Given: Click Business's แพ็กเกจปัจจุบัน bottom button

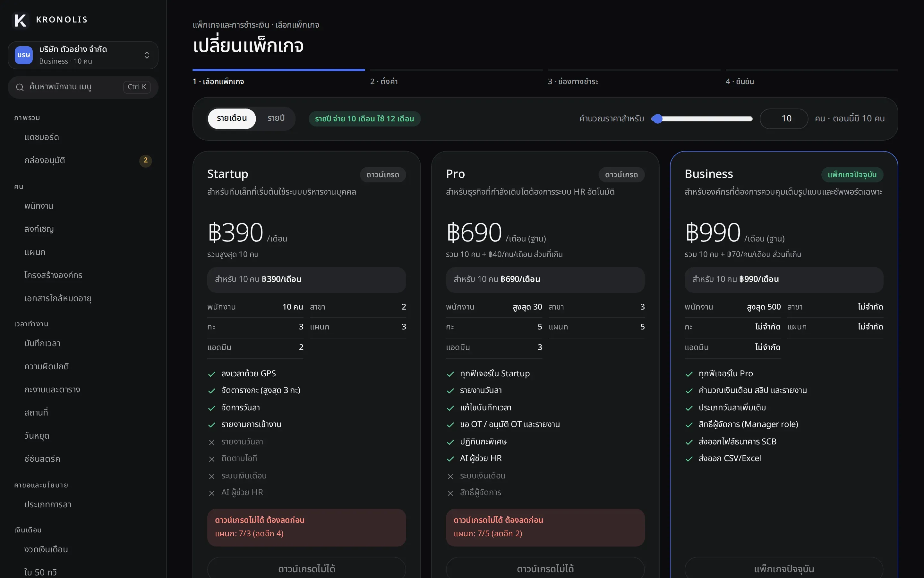Looking at the screenshot, I should 784,568.
